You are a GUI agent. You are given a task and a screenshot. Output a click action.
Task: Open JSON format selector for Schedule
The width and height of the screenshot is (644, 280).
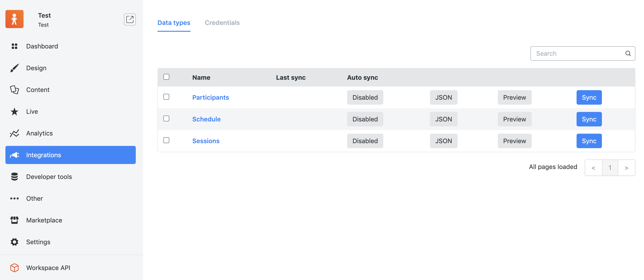(443, 119)
